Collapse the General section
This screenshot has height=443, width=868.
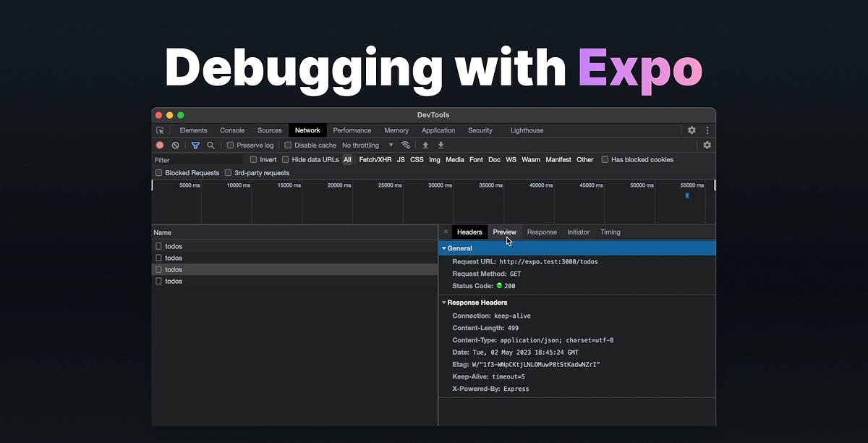point(445,248)
